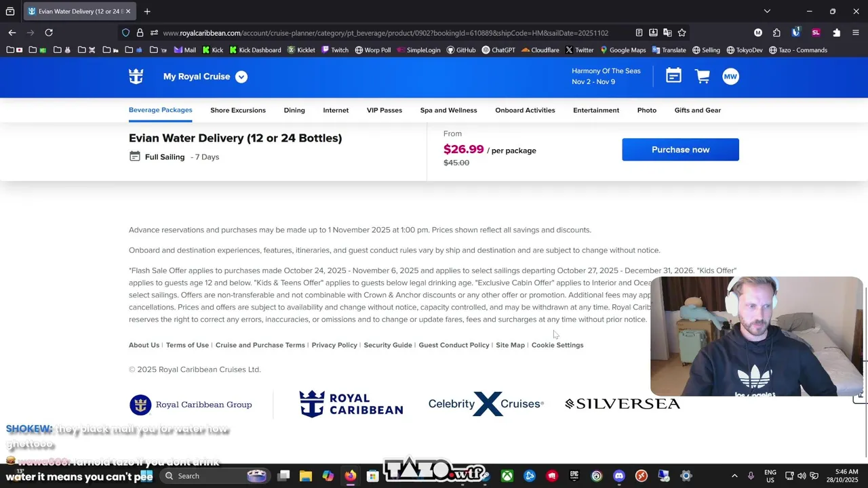Screen dimensions: 868x488
Task: Select the Entertainment tab
Action: point(596,110)
